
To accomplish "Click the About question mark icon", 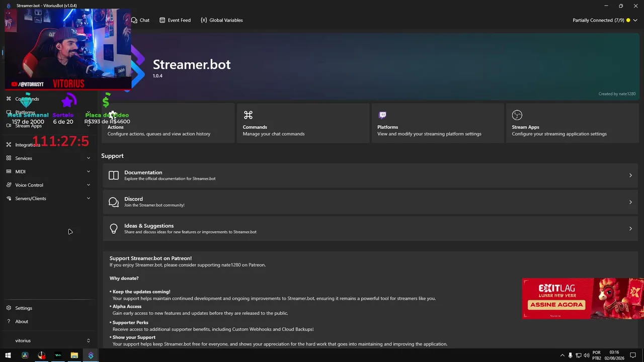I will click(9, 322).
